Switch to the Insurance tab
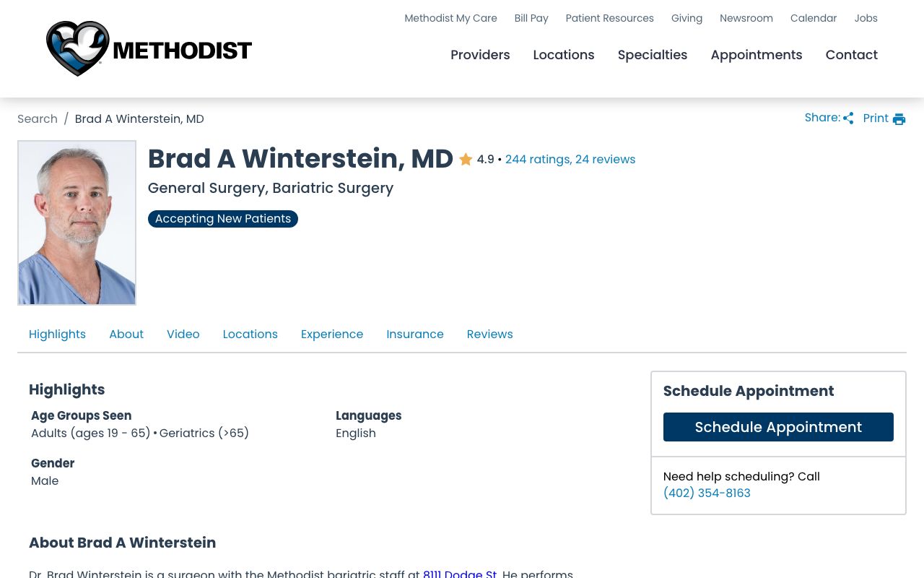This screenshot has height=578, width=924. point(415,334)
